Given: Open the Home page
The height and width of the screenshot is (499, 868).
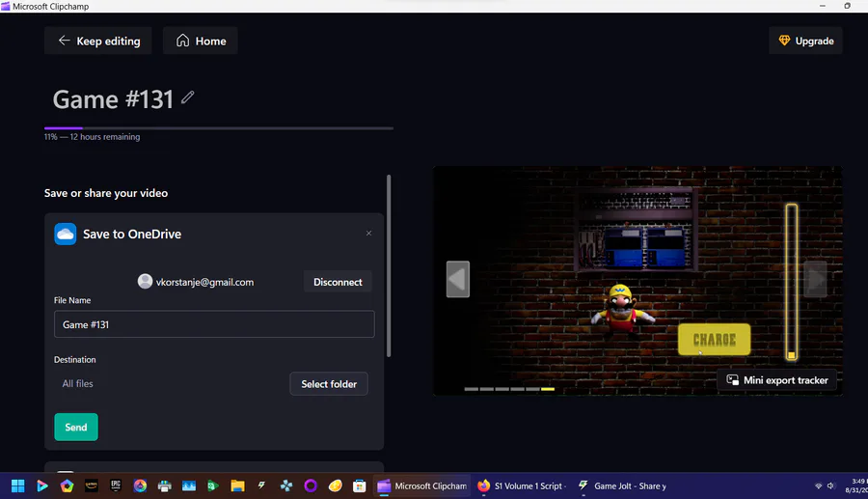Looking at the screenshot, I should click(x=201, y=41).
